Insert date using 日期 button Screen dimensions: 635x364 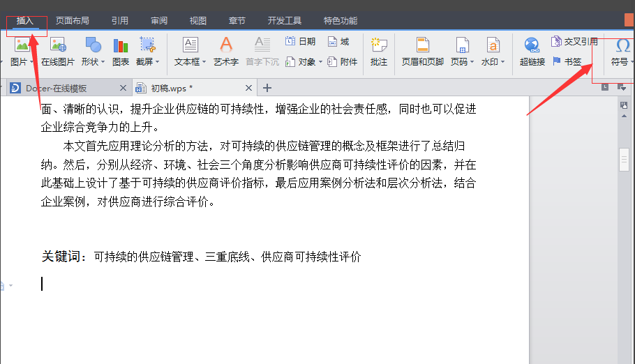pyautogui.click(x=300, y=41)
